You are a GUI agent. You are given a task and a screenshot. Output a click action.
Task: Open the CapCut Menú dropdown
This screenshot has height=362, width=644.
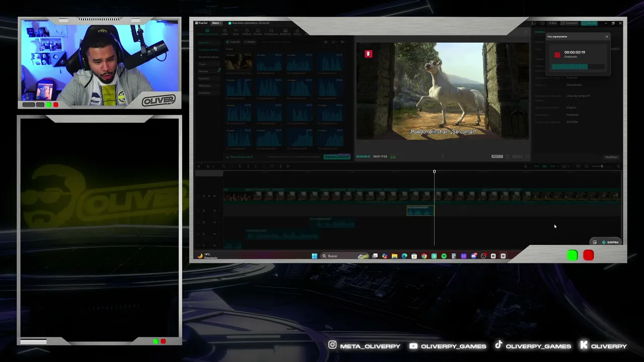216,23
